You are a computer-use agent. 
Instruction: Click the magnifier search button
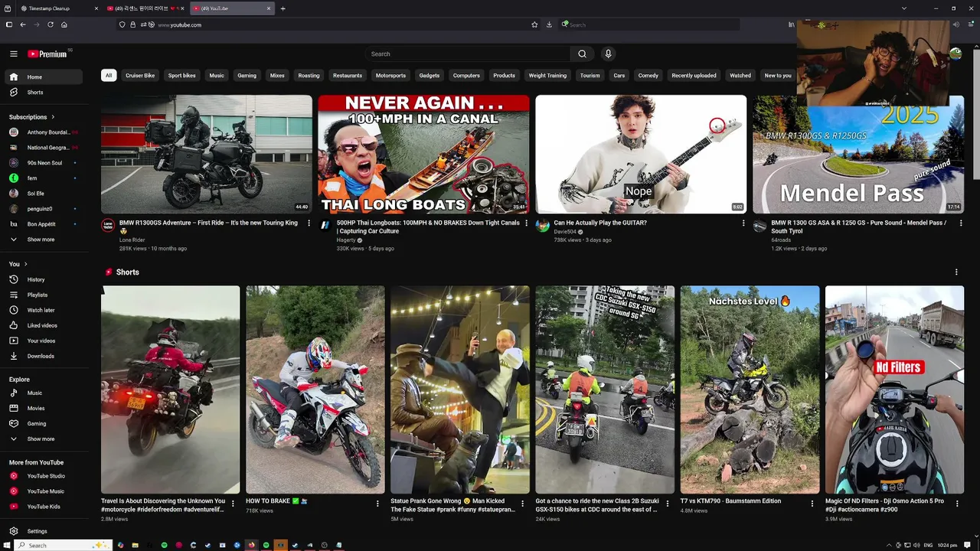tap(582, 54)
